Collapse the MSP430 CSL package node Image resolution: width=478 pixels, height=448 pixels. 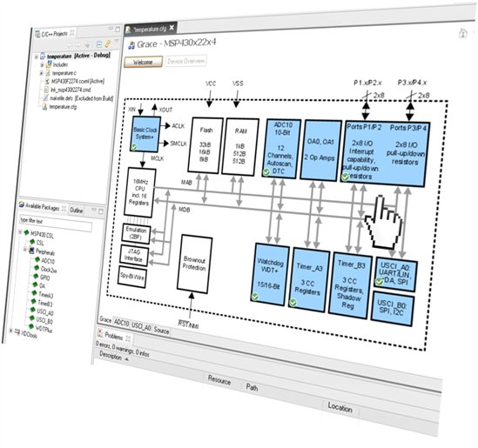click(20, 232)
